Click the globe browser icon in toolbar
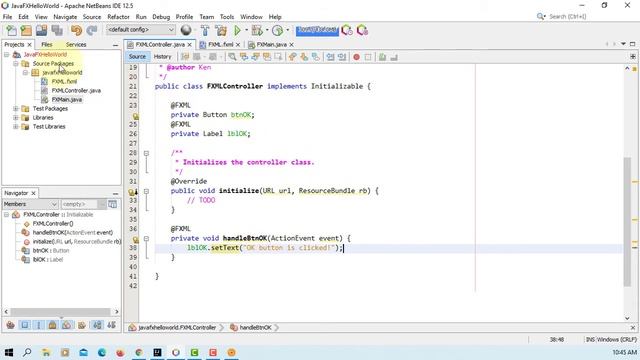 point(186,30)
